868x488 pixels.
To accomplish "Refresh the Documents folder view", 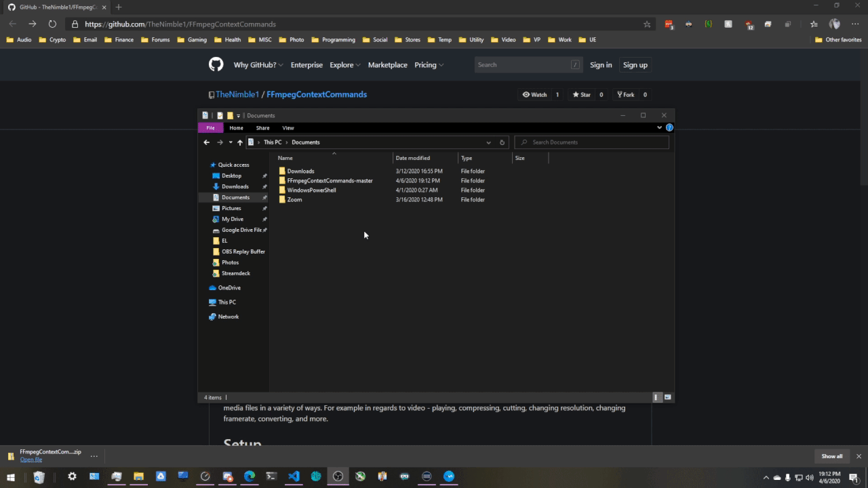I will (502, 142).
